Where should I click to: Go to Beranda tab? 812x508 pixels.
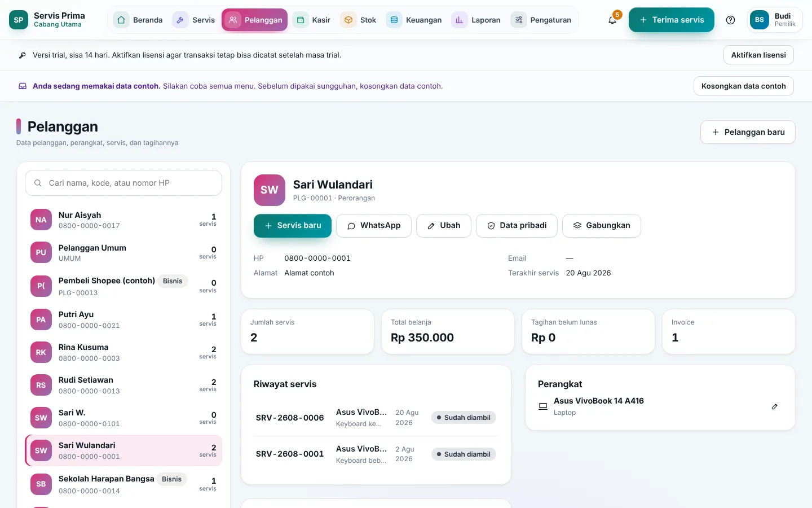[x=139, y=20]
